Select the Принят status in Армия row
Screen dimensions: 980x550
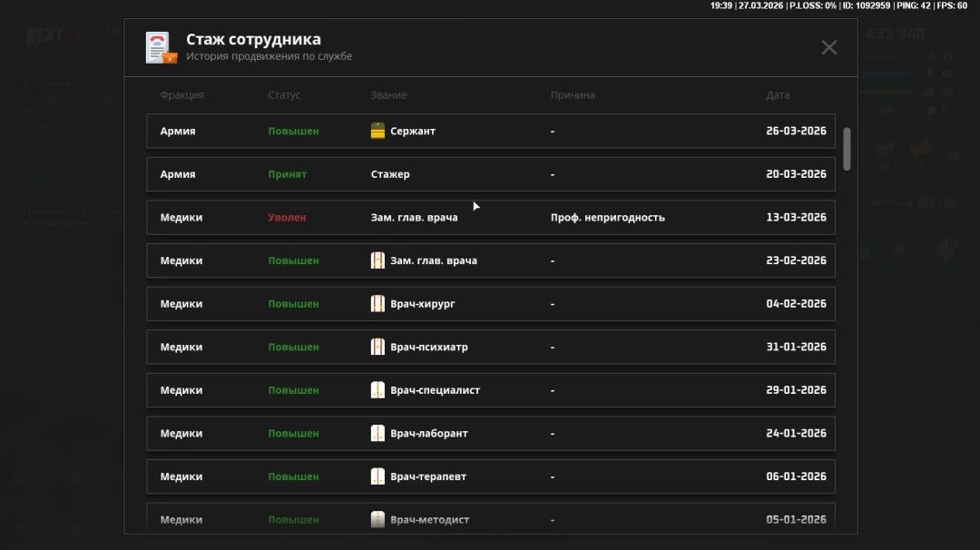287,174
